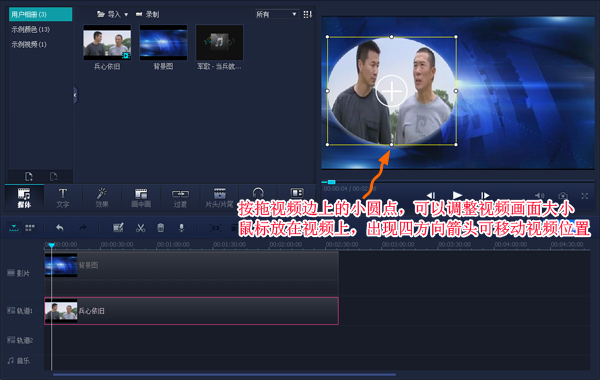
Task: Click the top-left corner resize handle
Action: pyautogui.click(x=327, y=37)
